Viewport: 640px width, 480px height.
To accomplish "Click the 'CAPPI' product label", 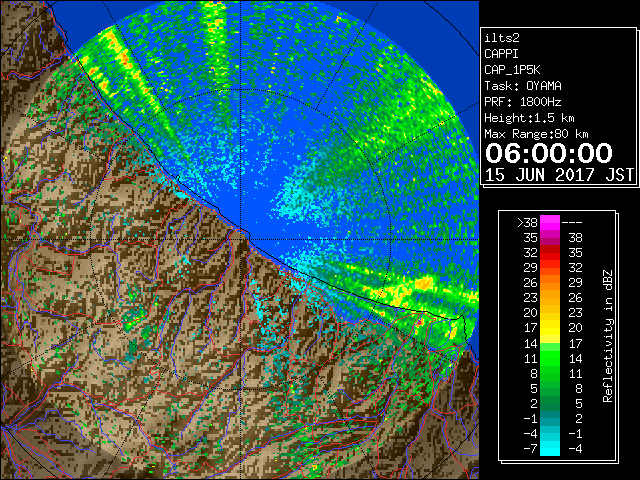I will click(501, 54).
